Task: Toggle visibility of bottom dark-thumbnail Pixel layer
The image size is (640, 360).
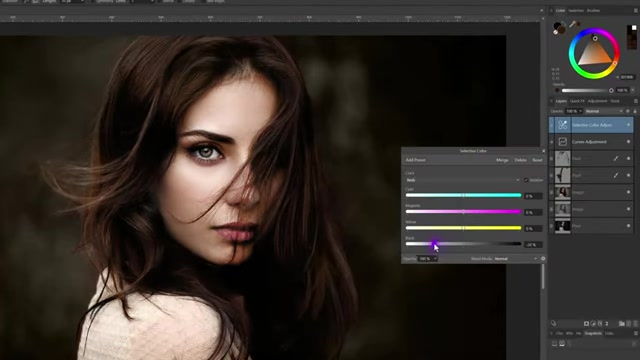Action: (628, 226)
